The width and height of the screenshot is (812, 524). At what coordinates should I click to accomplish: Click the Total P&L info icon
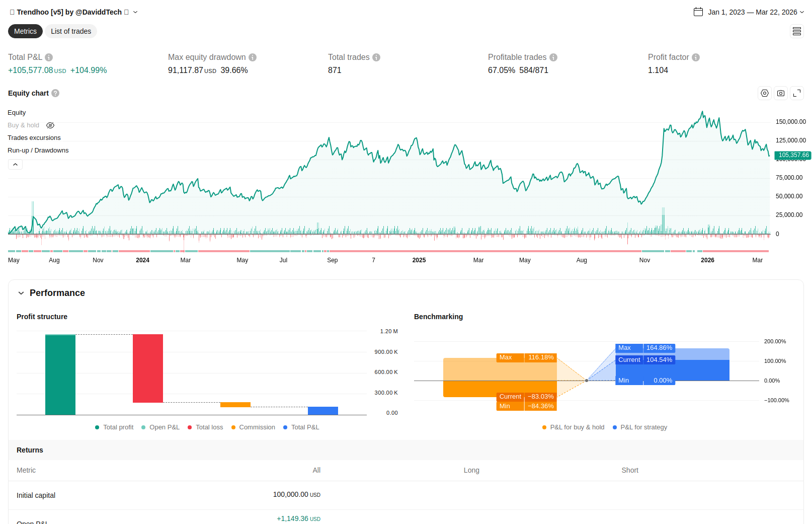click(49, 57)
